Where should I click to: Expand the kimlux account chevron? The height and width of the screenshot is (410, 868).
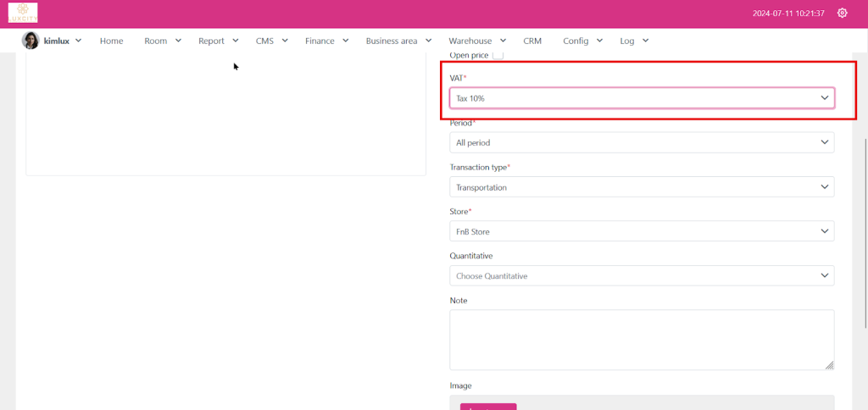coord(79,40)
